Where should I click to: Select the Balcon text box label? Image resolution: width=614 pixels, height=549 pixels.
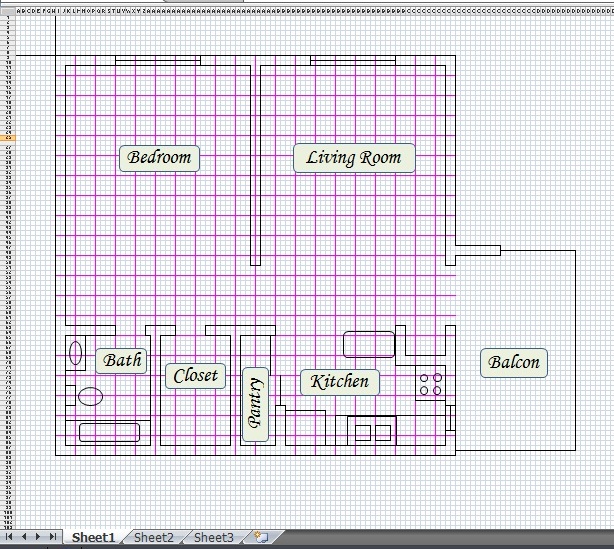point(514,363)
